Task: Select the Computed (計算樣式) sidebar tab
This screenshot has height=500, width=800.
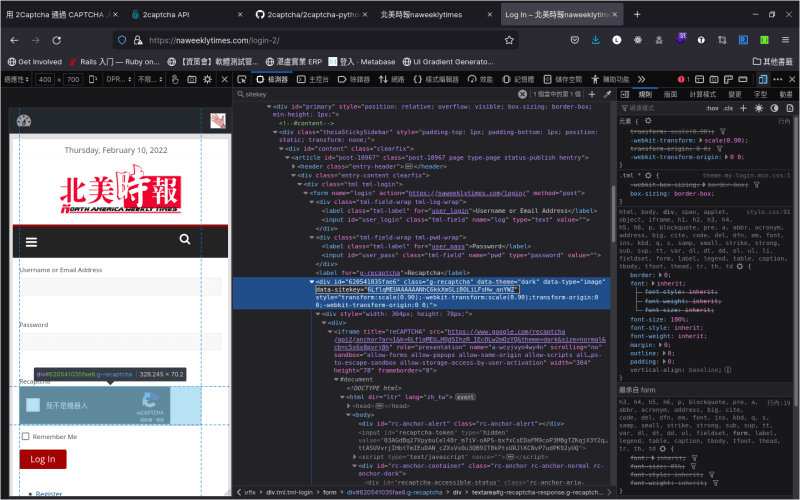Action: pos(703,94)
